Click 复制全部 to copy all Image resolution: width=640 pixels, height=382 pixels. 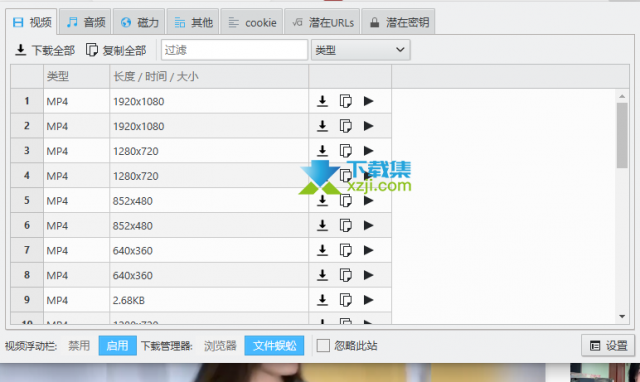pos(116,50)
